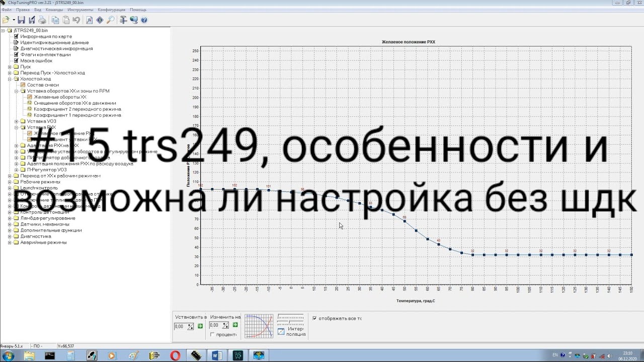The image size is (644, 362).
Task: Select Смещение оборотов ХХ в движении
Action: [x=75, y=103]
